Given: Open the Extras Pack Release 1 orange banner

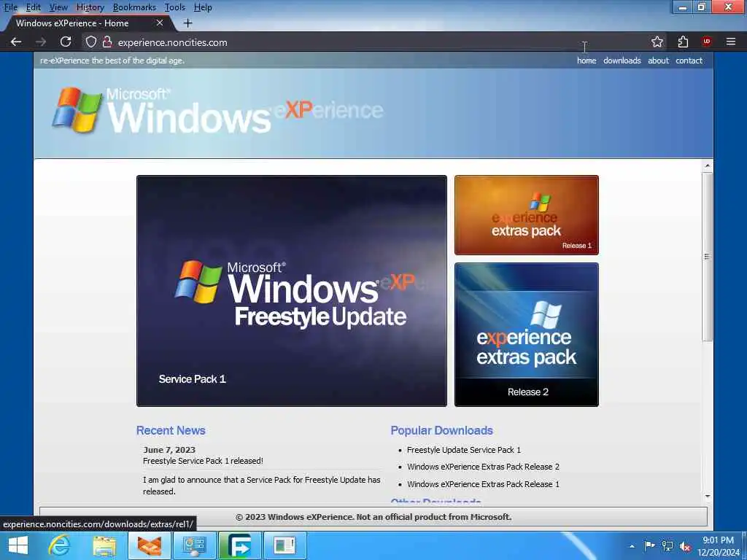Looking at the screenshot, I should (527, 215).
